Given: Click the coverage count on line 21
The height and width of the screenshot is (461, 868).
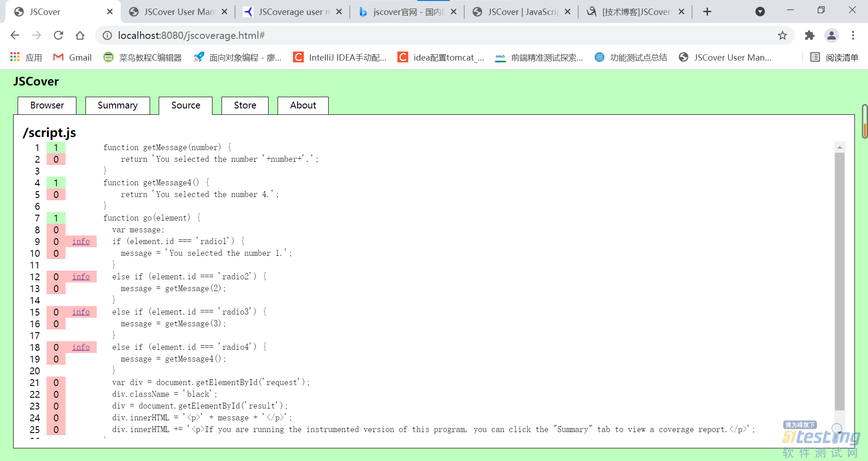Looking at the screenshot, I should 56,382.
